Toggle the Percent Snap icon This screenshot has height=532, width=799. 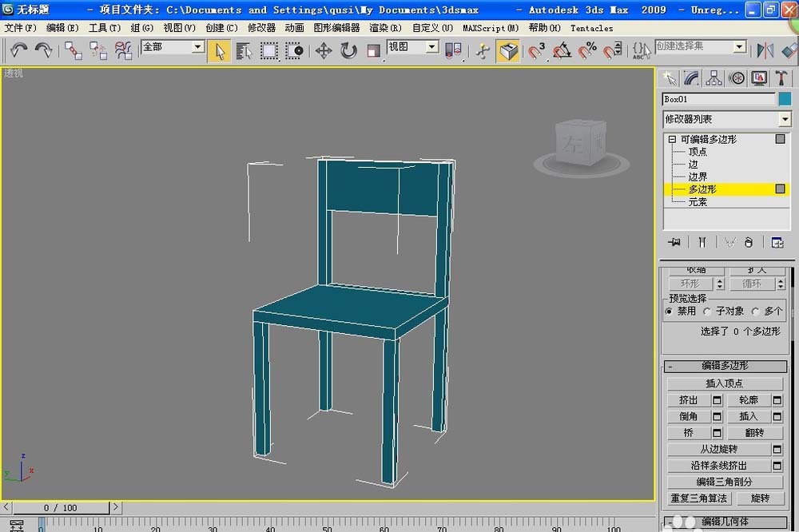(587, 51)
